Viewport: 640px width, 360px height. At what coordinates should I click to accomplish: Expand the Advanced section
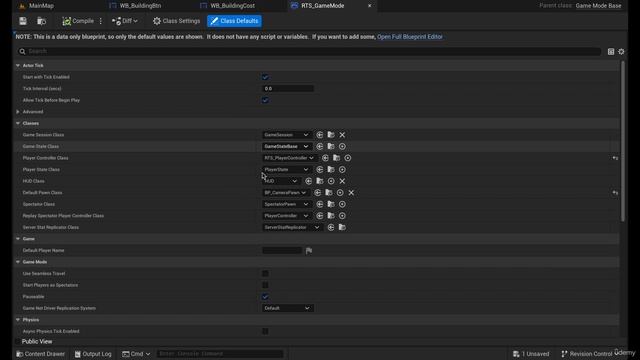tap(18, 112)
